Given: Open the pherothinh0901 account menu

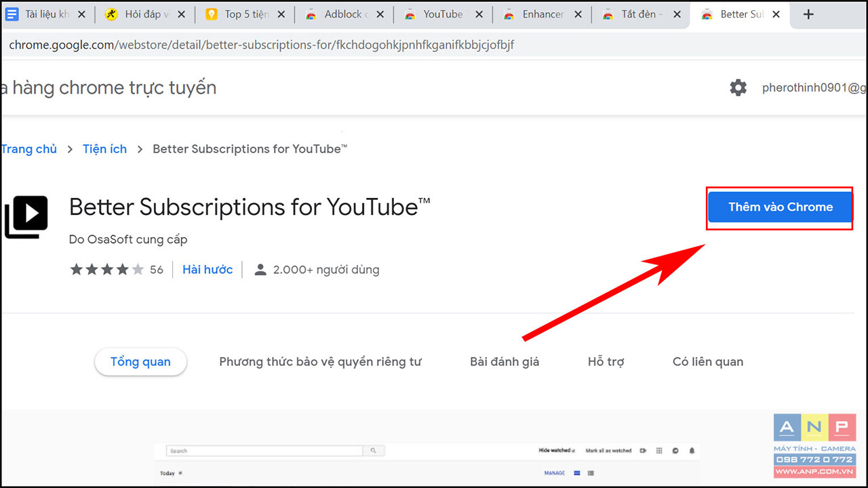Looking at the screenshot, I should [814, 87].
